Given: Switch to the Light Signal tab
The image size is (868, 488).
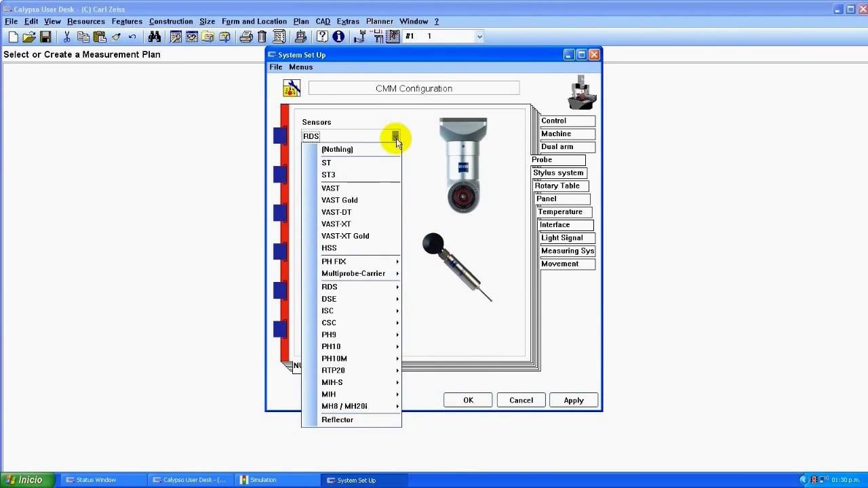Looking at the screenshot, I should [x=568, y=238].
